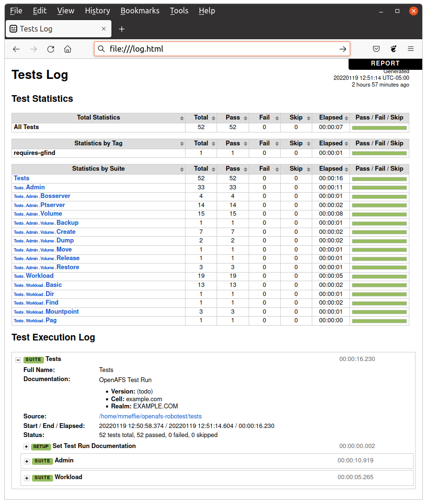Viewport: 427px width, 504px height.
Task: Click the All Tests elapsed value 00:00:07
Action: tap(331, 127)
